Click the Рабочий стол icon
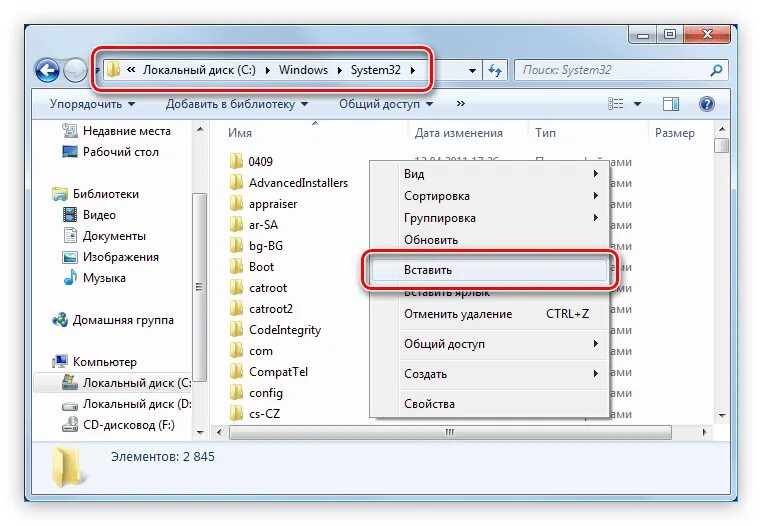Image resolution: width=762 pixels, height=526 pixels. (x=70, y=152)
